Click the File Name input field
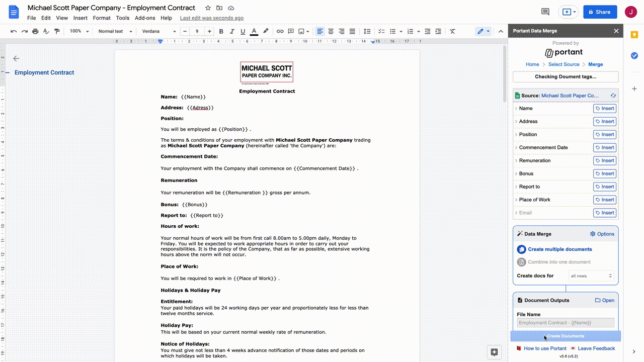This screenshot has height=362, width=644. [566, 323]
